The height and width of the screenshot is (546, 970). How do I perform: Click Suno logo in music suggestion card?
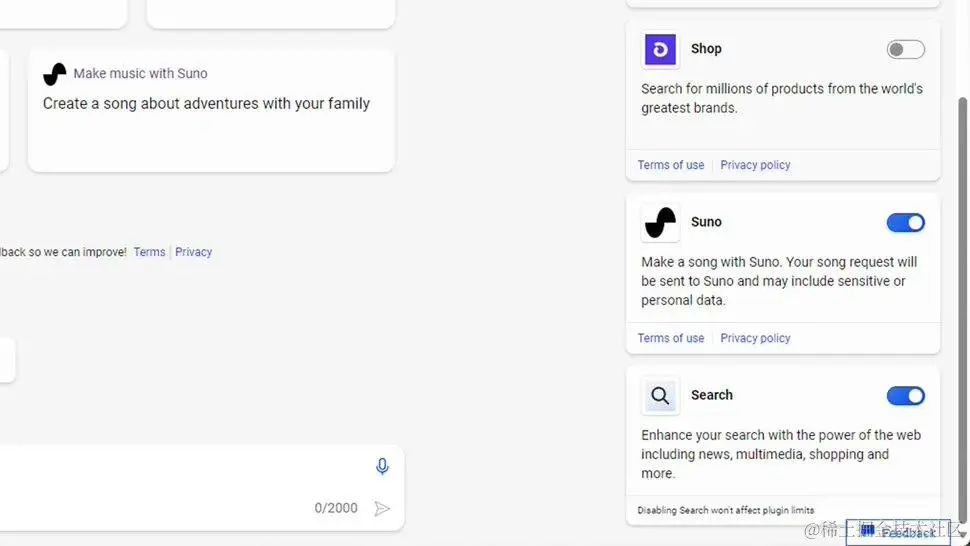coord(54,74)
